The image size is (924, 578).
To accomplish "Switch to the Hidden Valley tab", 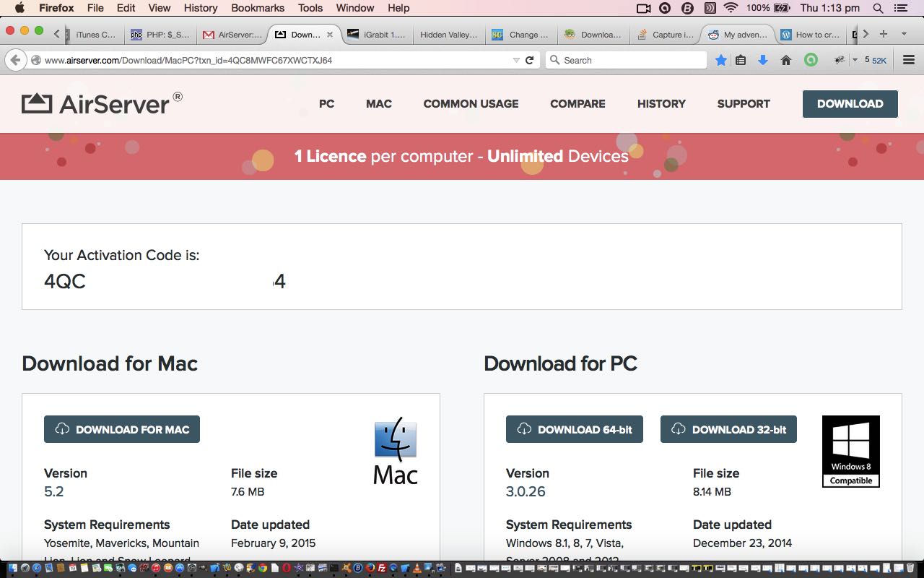I will (448, 34).
